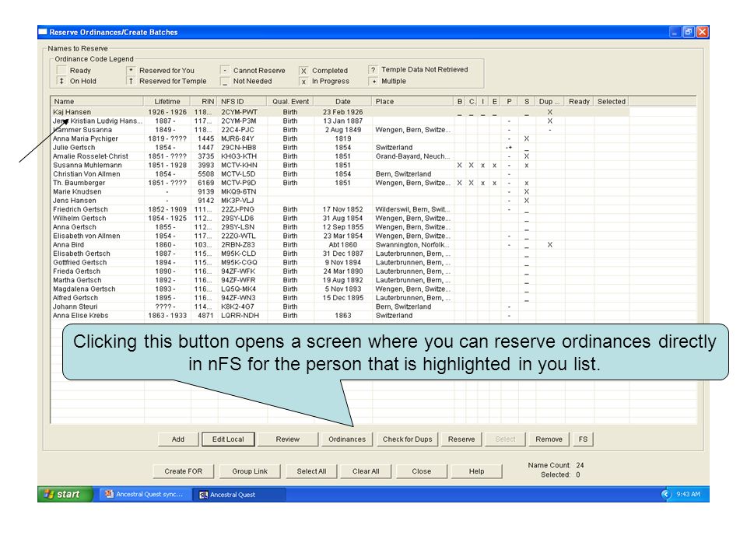Image resolution: width=747 pixels, height=560 pixels.
Task: Select the Johann Steuri row
Action: [x=340, y=306]
